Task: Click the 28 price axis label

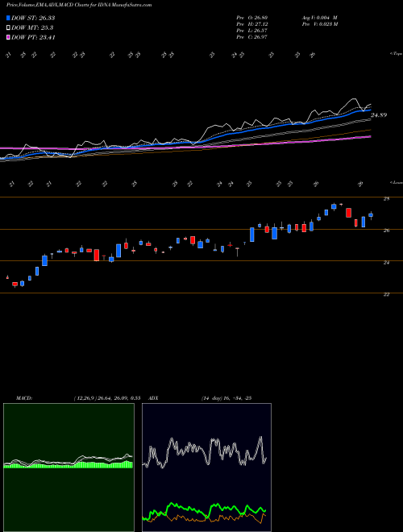Action: coord(386,199)
